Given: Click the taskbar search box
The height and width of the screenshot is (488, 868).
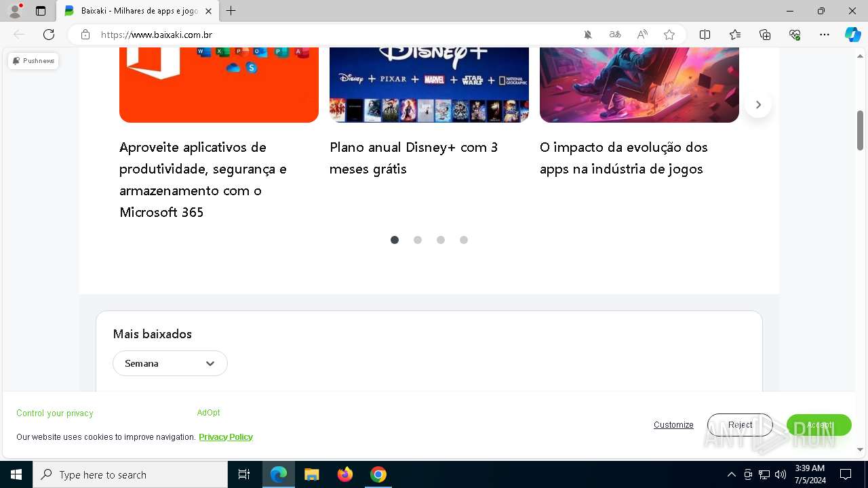Looking at the screenshot, I should (x=130, y=474).
